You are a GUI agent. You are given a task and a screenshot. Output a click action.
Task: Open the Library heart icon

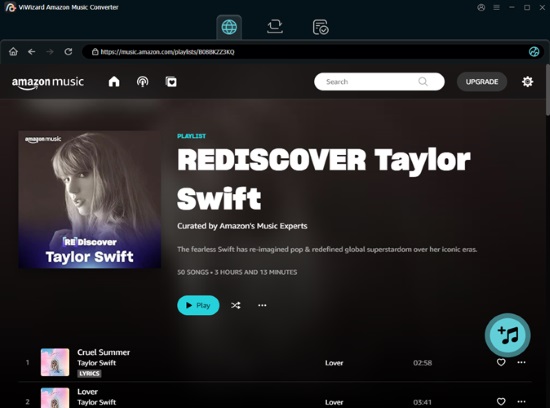171,82
